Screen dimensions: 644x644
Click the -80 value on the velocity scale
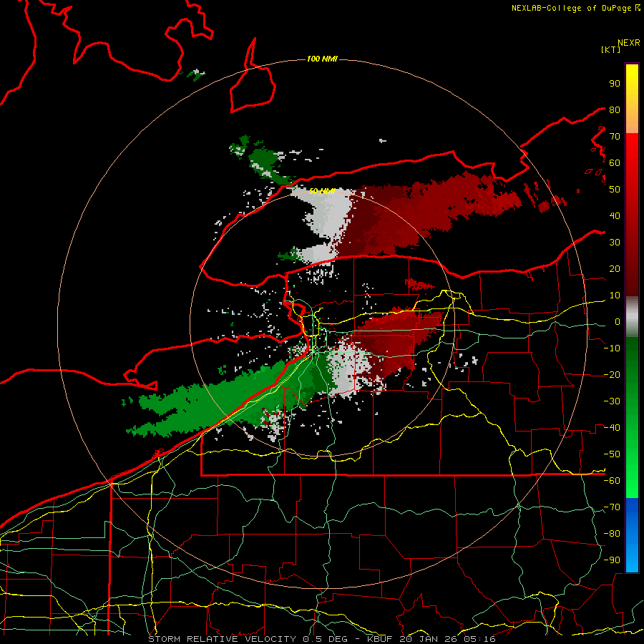612,534
